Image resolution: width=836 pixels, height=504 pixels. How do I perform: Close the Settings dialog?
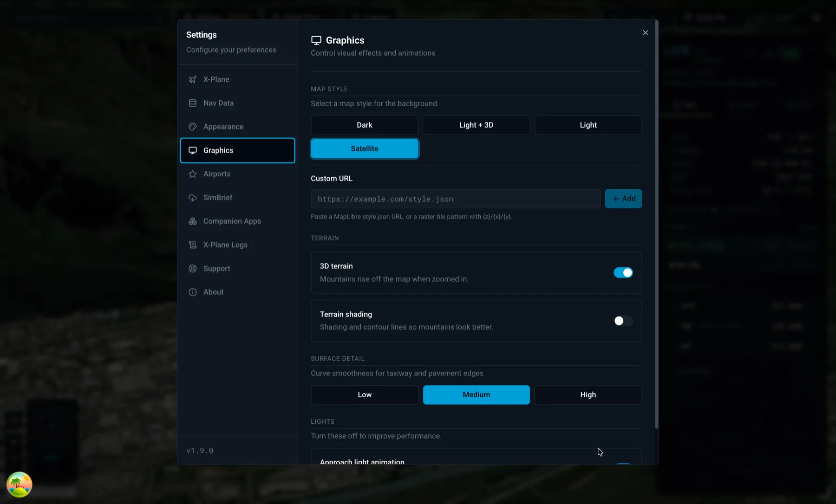tap(645, 33)
